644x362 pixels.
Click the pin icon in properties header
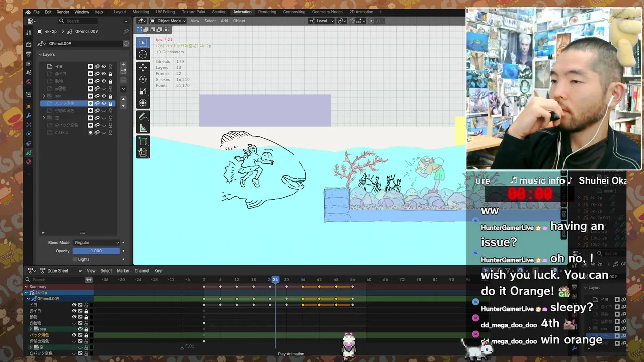pyautogui.click(x=126, y=31)
